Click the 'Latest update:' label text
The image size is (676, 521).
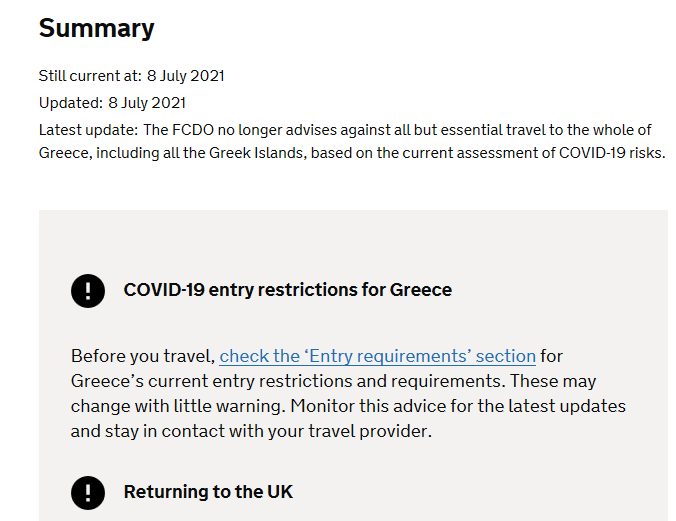tap(88, 130)
